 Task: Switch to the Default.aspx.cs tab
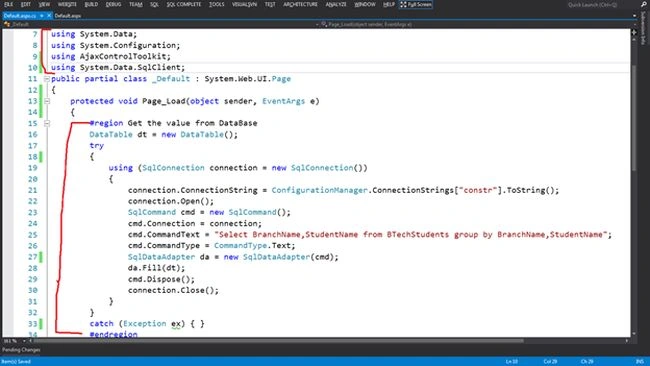(x=20, y=15)
